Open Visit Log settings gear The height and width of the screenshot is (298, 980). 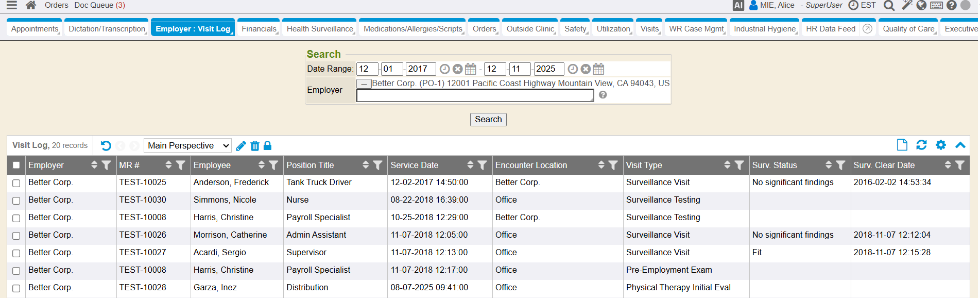940,145
